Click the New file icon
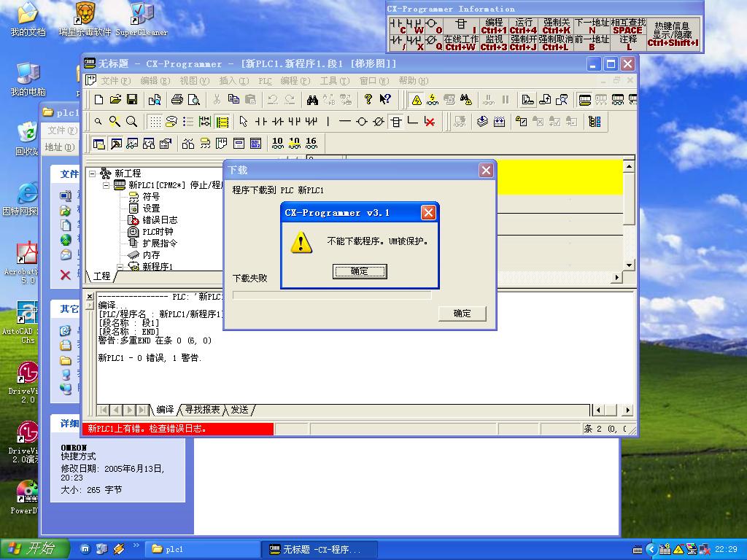The height and width of the screenshot is (560, 747). pos(98,99)
